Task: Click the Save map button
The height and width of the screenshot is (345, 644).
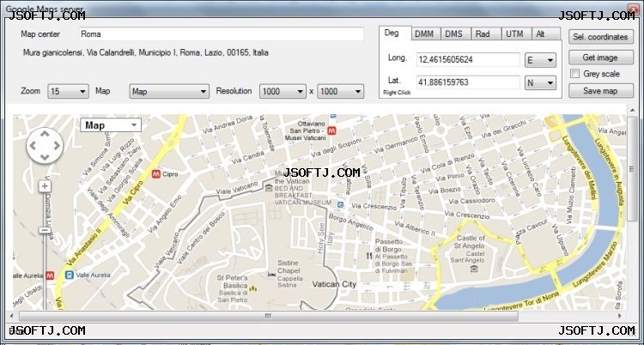Action: coord(601,91)
